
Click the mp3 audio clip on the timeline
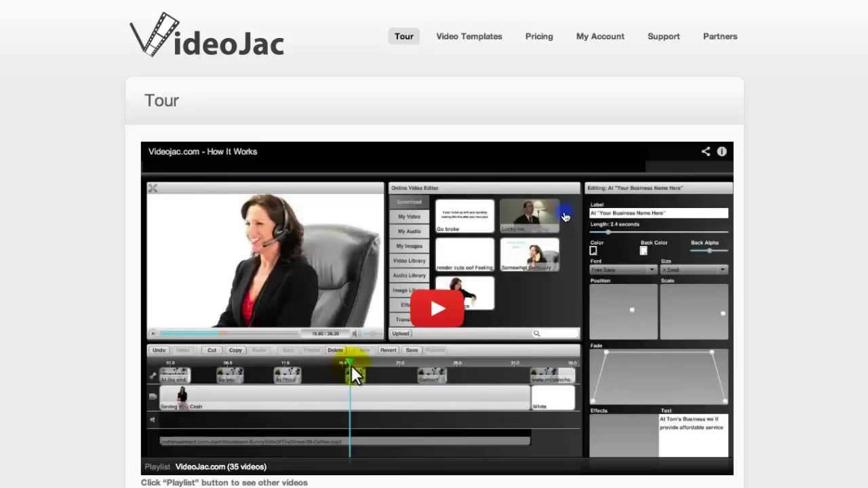point(344,441)
